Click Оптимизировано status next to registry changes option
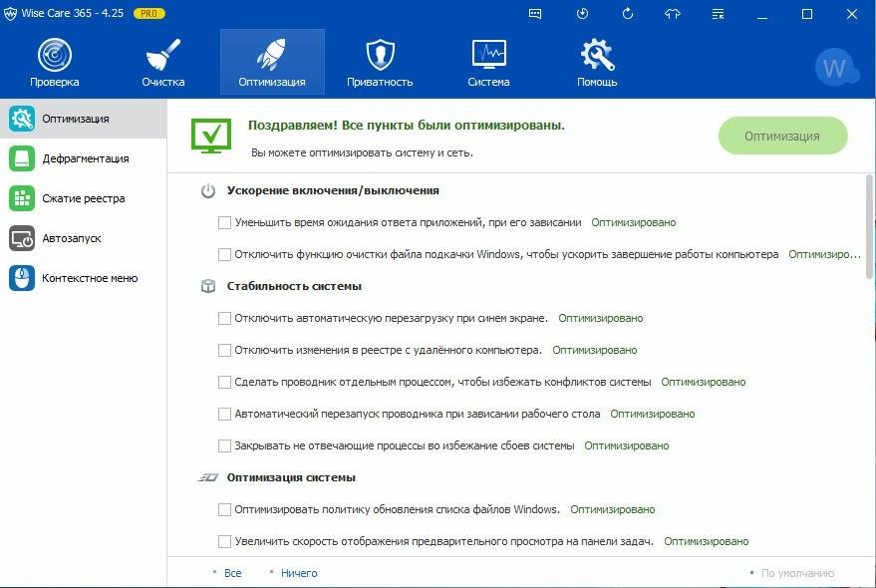The height and width of the screenshot is (588, 876). click(594, 350)
